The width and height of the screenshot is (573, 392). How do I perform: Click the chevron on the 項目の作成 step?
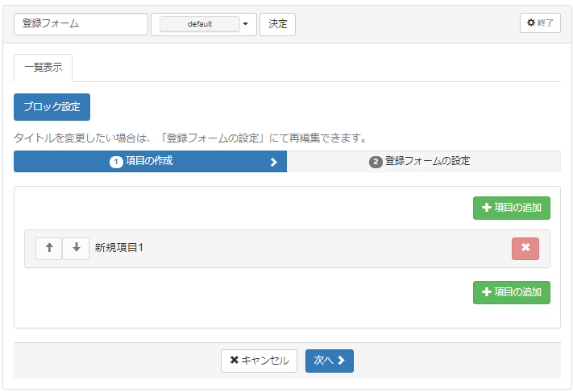coord(273,162)
